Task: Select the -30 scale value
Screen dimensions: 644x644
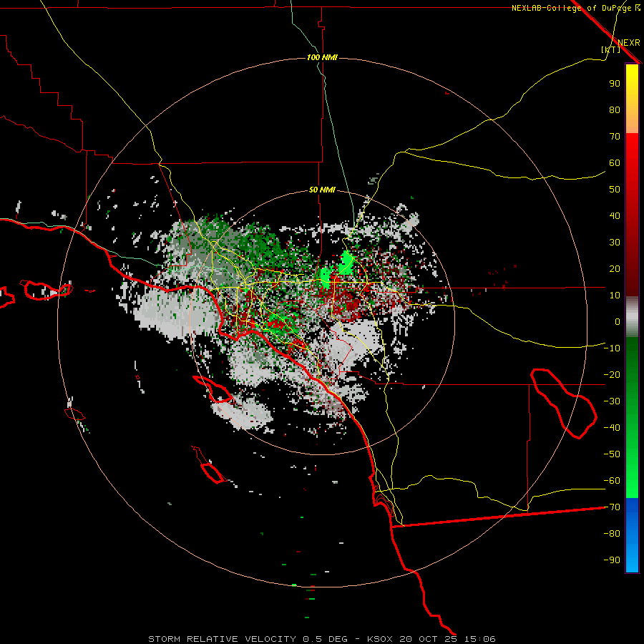Action: pos(612,401)
